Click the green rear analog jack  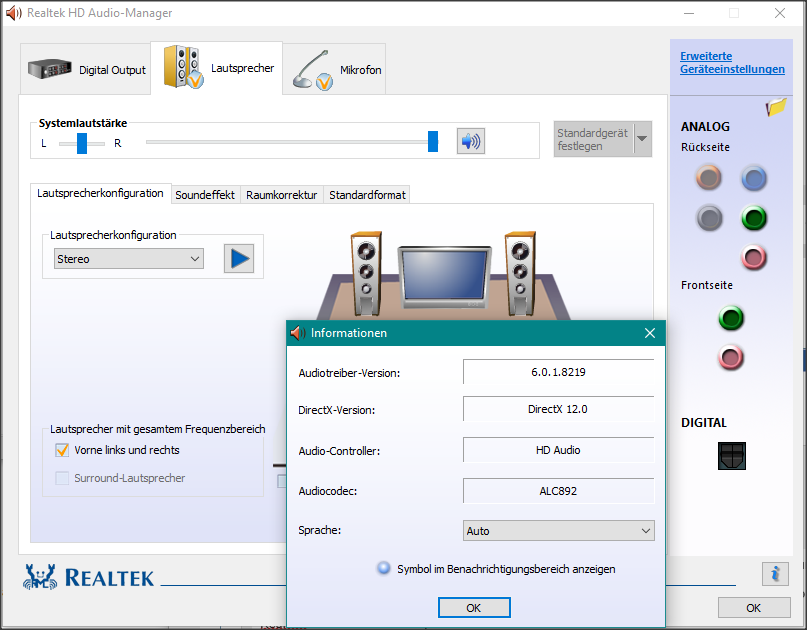[x=754, y=218]
